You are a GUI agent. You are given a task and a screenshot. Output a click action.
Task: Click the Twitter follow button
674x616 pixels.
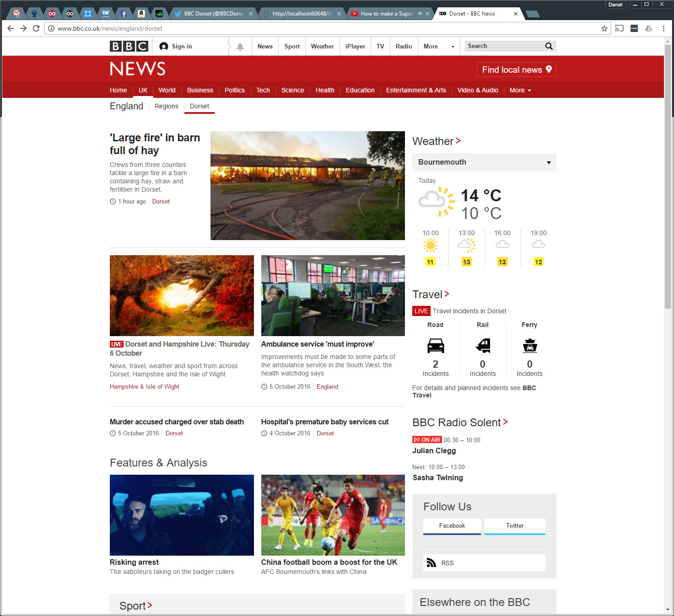515,526
